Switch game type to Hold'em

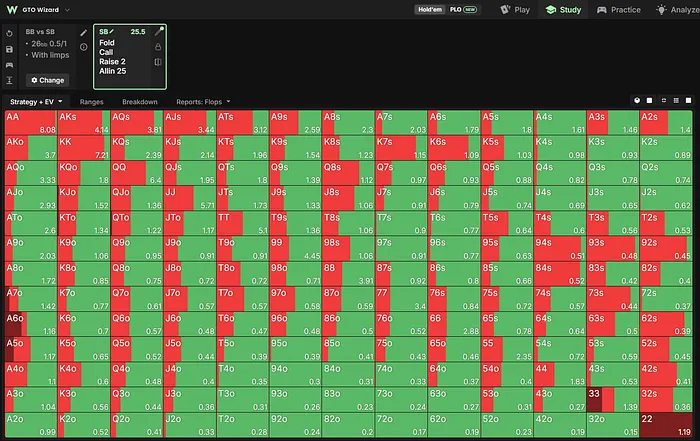coord(430,9)
